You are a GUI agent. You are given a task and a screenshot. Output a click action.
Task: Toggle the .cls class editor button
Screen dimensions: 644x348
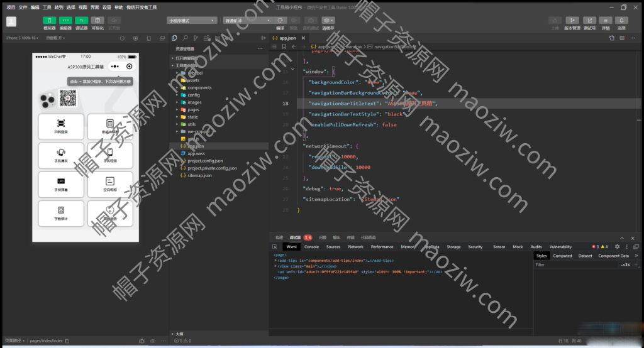[x=625, y=265]
